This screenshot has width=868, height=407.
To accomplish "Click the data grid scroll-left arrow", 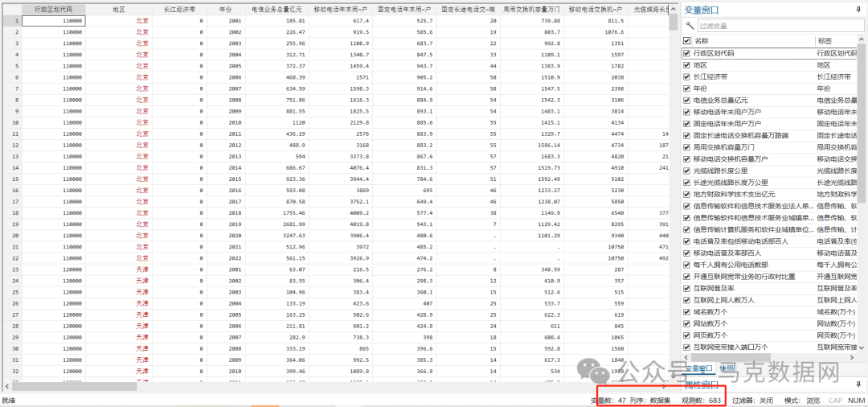I will [x=6, y=386].
